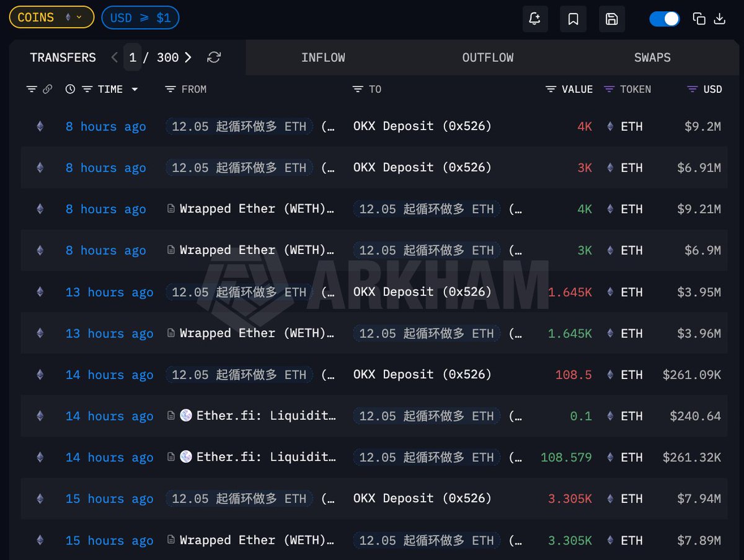Select the TRANSFERS tab
744x560 pixels.
tap(63, 58)
